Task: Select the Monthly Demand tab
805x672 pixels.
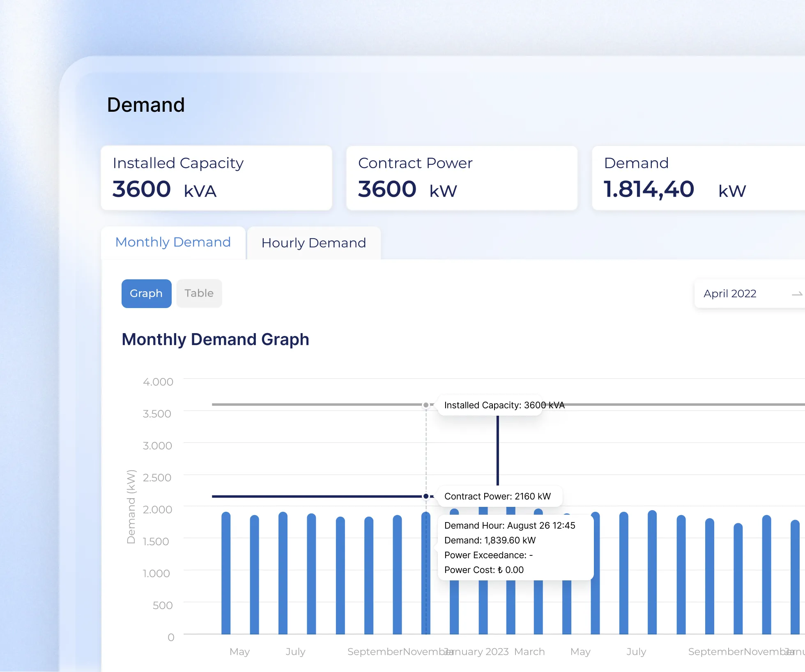Action: pyautogui.click(x=173, y=242)
